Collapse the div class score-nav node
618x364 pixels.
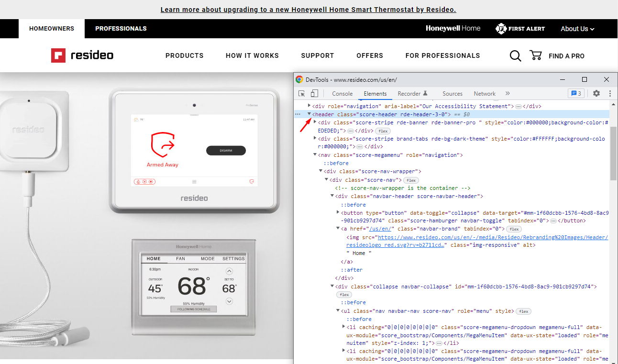click(x=326, y=180)
